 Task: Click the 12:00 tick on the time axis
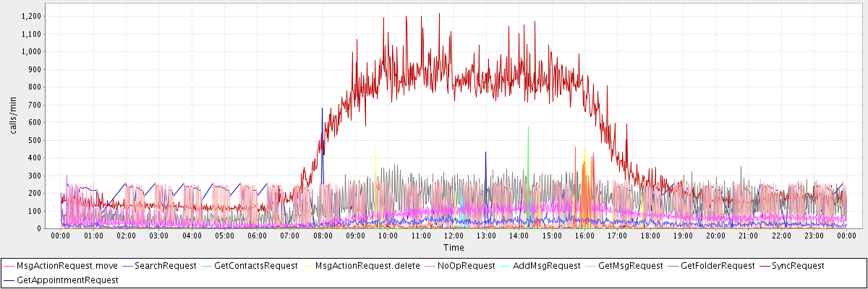[454, 236]
